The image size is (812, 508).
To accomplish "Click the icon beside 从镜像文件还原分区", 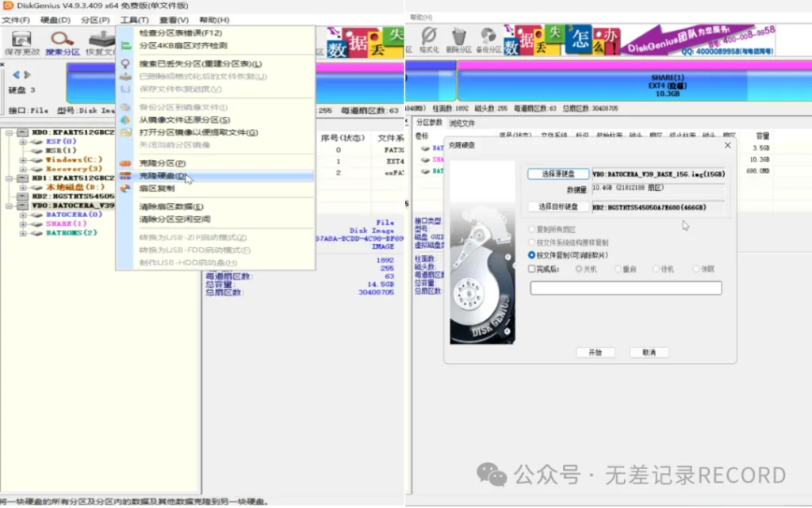I will 126,120.
